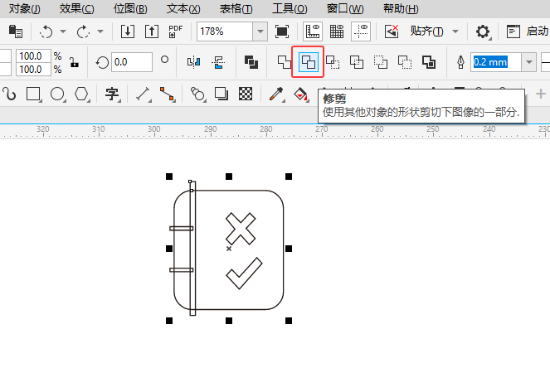
Task: Open the 效果(C) menu
Action: click(77, 9)
